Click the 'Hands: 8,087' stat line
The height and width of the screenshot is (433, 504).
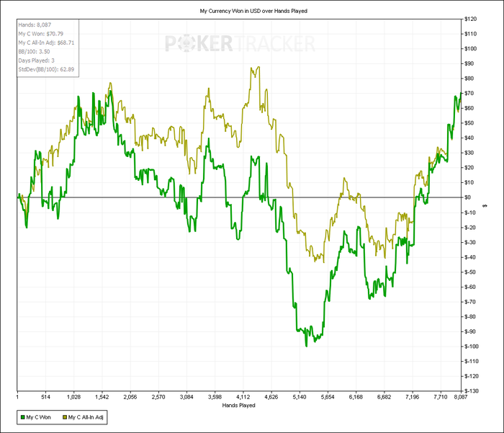[35, 24]
